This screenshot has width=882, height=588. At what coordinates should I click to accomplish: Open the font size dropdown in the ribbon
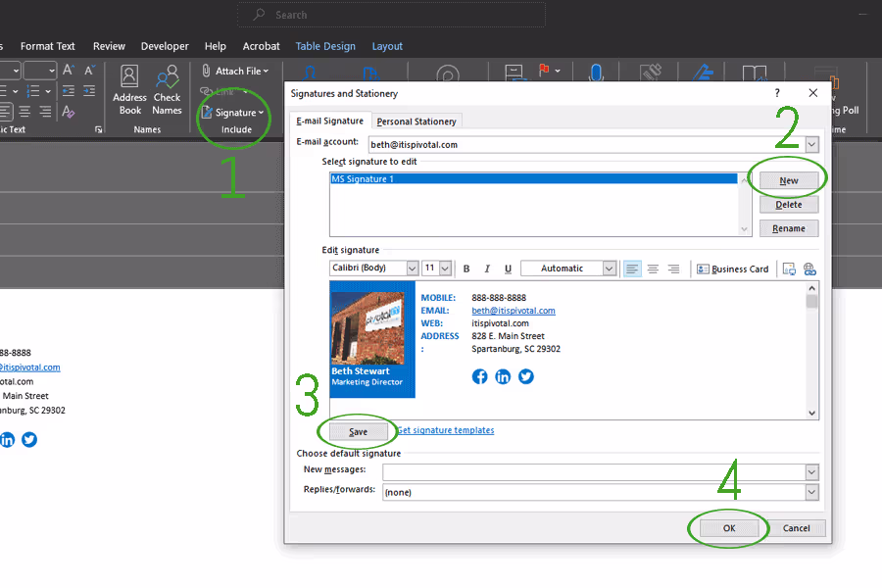52,71
